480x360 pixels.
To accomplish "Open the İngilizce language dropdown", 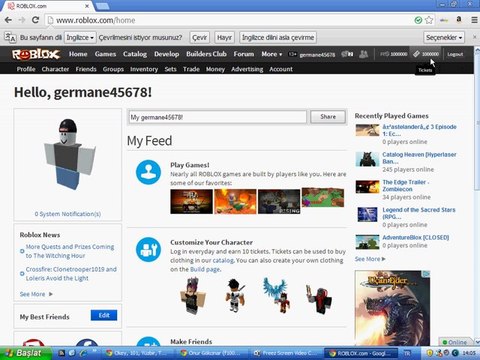I will [80, 37].
